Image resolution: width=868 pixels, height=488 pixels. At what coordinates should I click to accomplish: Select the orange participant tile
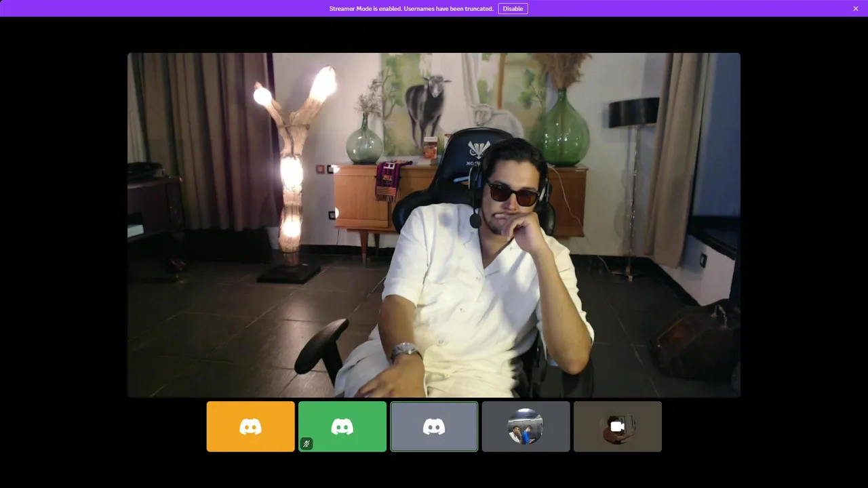251,426
